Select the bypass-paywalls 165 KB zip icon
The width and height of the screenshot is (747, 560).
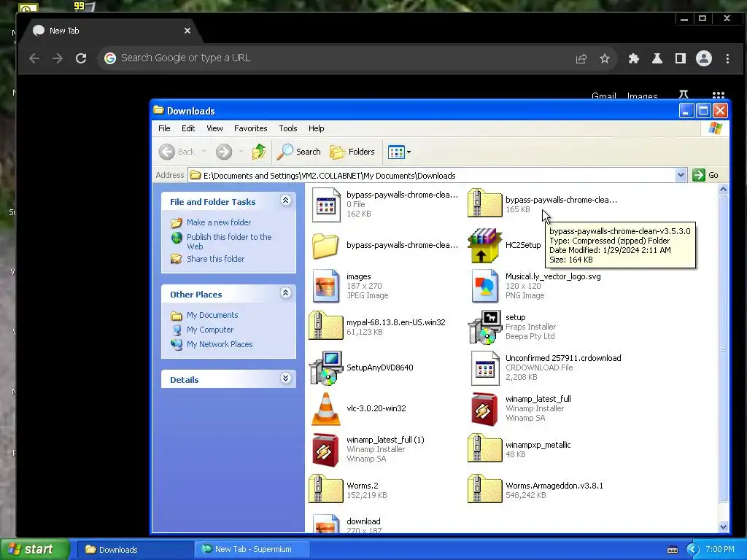[x=484, y=203]
